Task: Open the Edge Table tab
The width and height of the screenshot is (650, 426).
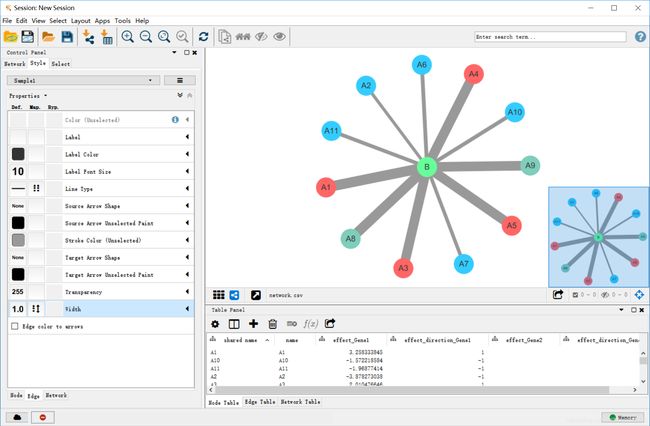Action: tap(260, 402)
